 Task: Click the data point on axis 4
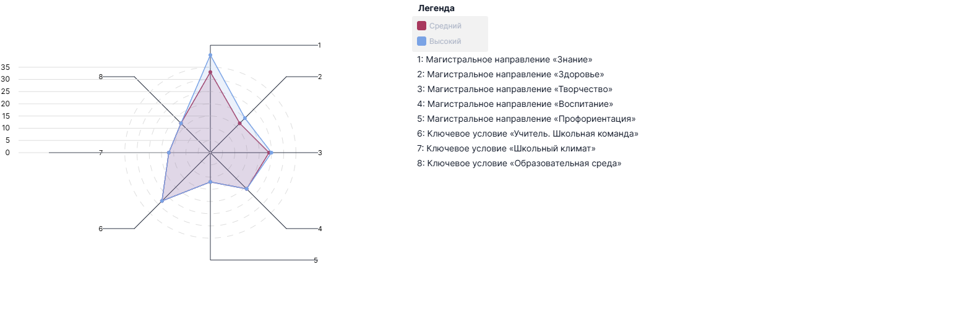coord(247,189)
